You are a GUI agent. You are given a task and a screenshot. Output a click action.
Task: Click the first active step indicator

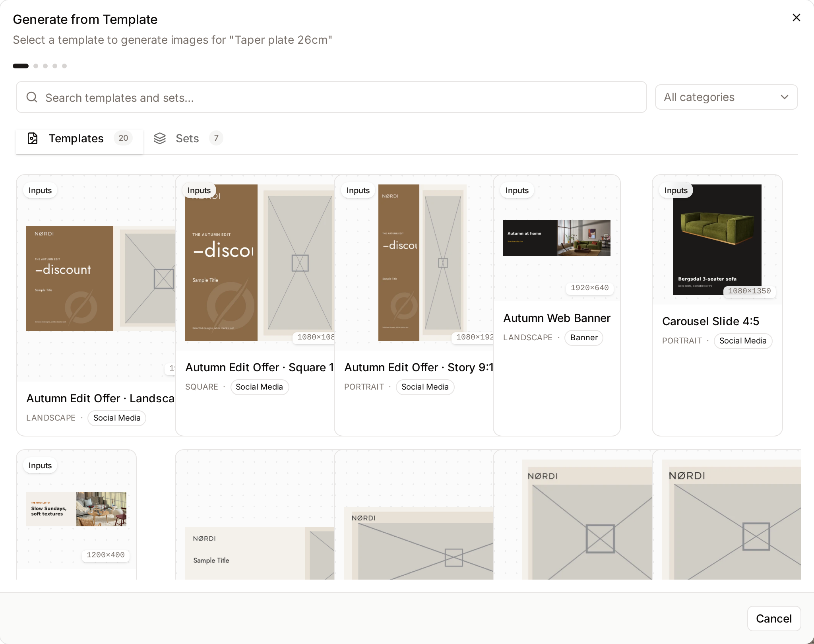point(21,66)
